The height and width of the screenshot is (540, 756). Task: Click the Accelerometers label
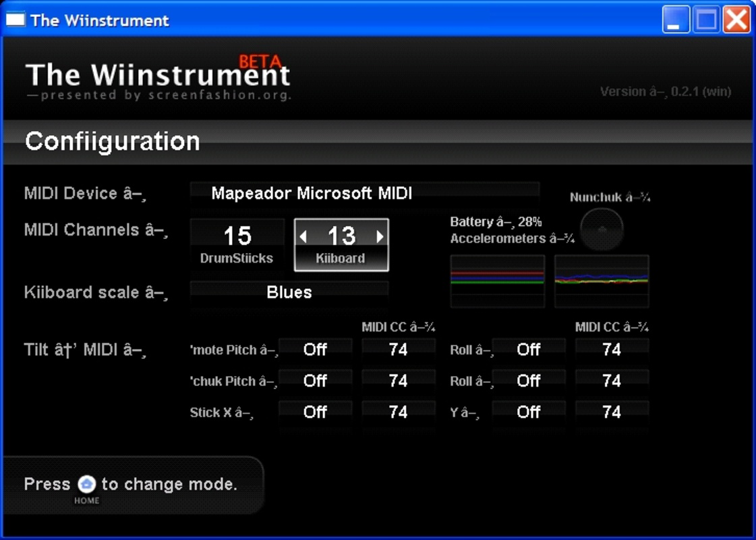[x=513, y=239]
